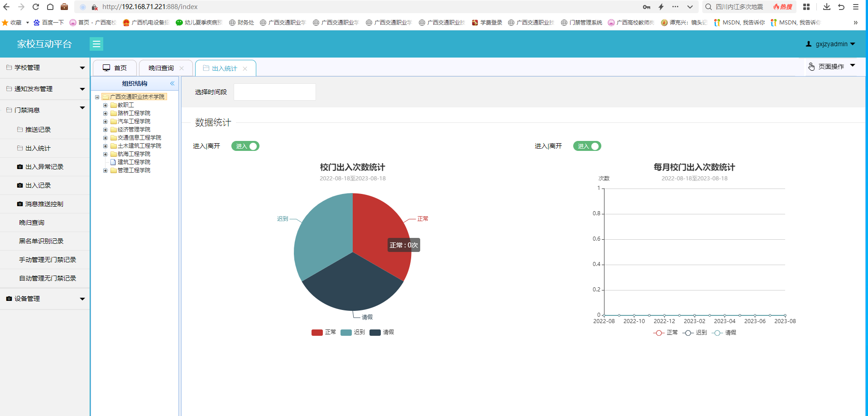Open the 百度一下 bookmark

point(49,22)
